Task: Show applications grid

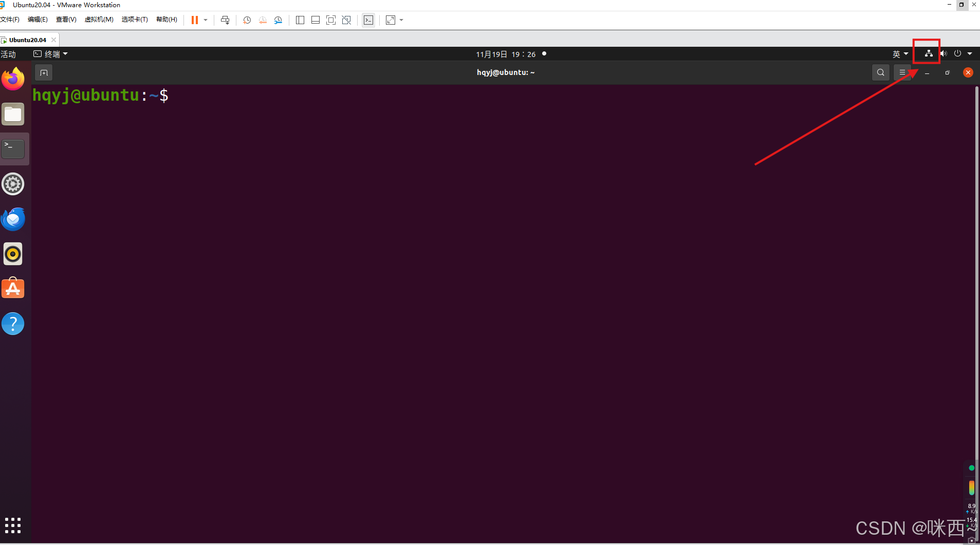Action: pyautogui.click(x=13, y=525)
